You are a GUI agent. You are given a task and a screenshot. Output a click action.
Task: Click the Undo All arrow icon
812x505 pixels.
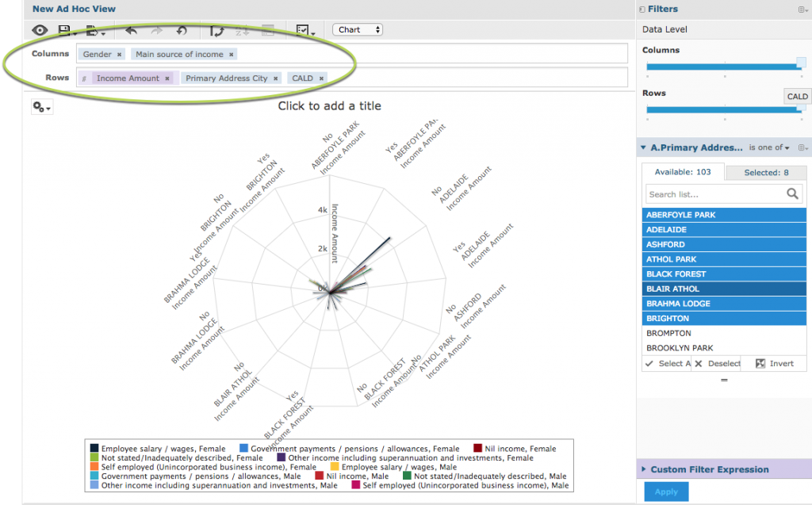181,30
